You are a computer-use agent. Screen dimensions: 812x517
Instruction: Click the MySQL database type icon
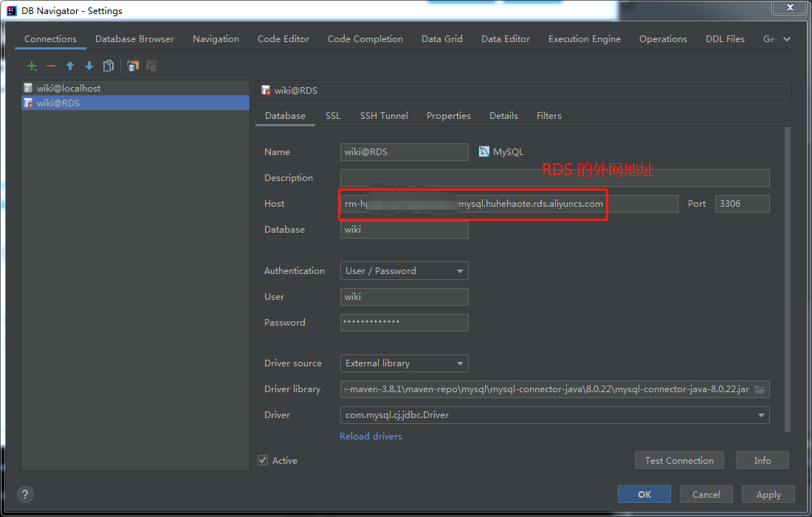484,152
